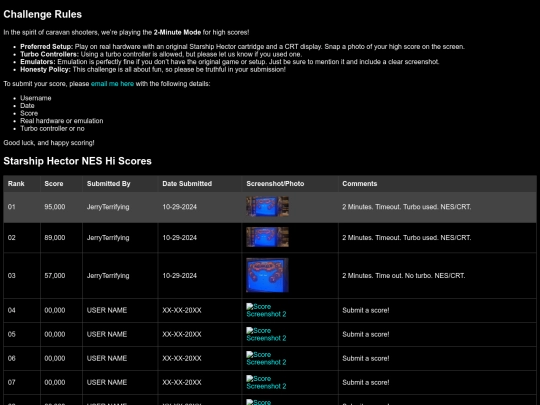Click 'Submit a score!' in the rank 04 row
The height and width of the screenshot is (405, 540).
coord(366,310)
